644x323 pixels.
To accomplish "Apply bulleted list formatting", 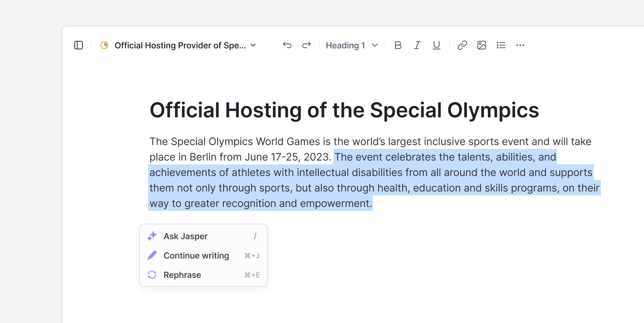I will tap(501, 45).
